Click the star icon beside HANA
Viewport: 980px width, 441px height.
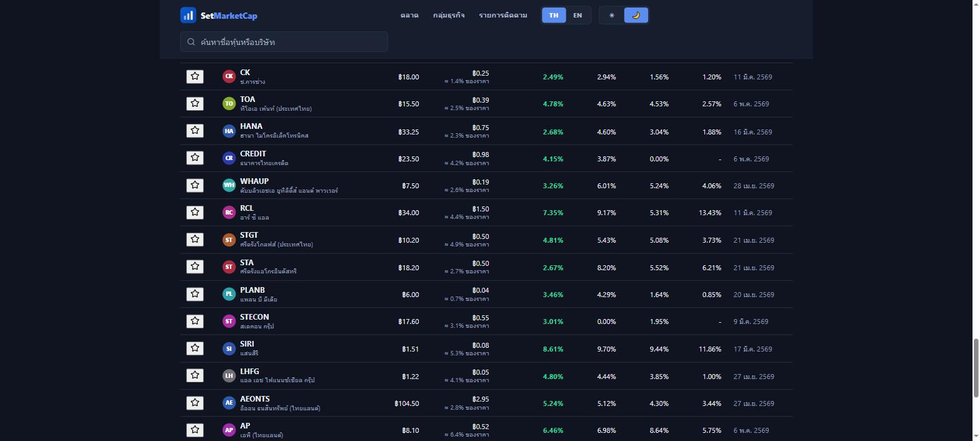point(195,131)
